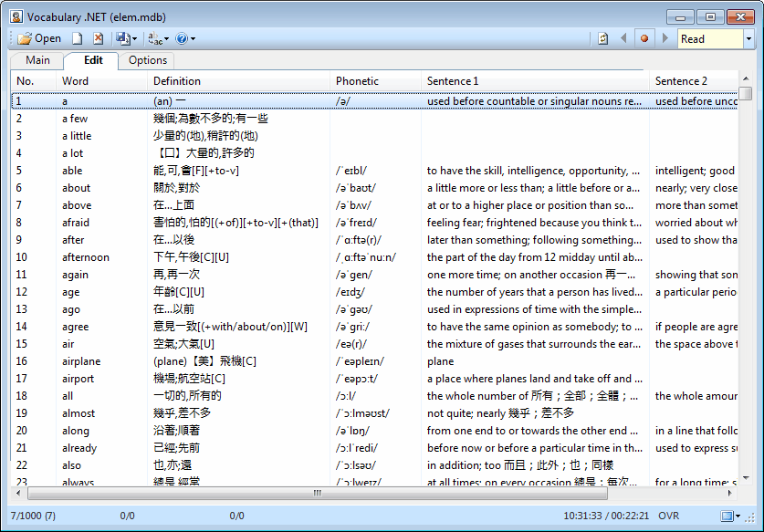Image resolution: width=764 pixels, height=532 pixels.
Task: Click the Phonetic column header
Action: click(x=375, y=81)
